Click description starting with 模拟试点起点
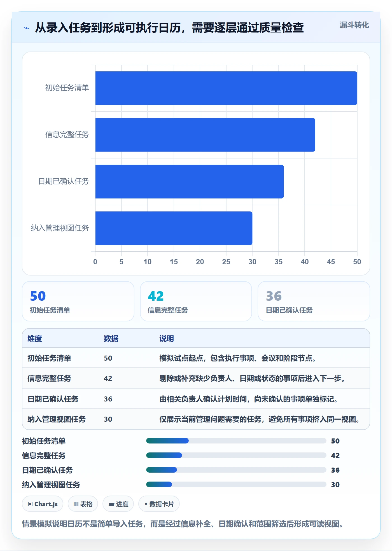 coord(238,358)
